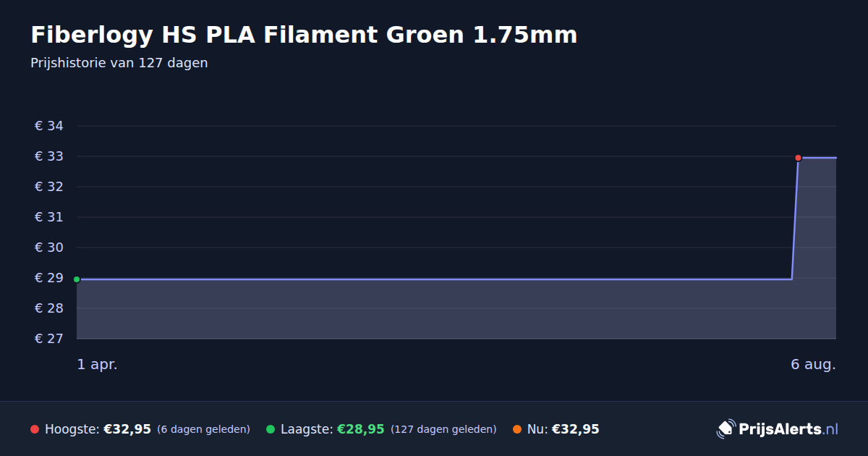Click the green Laagste legend dot

point(271,429)
